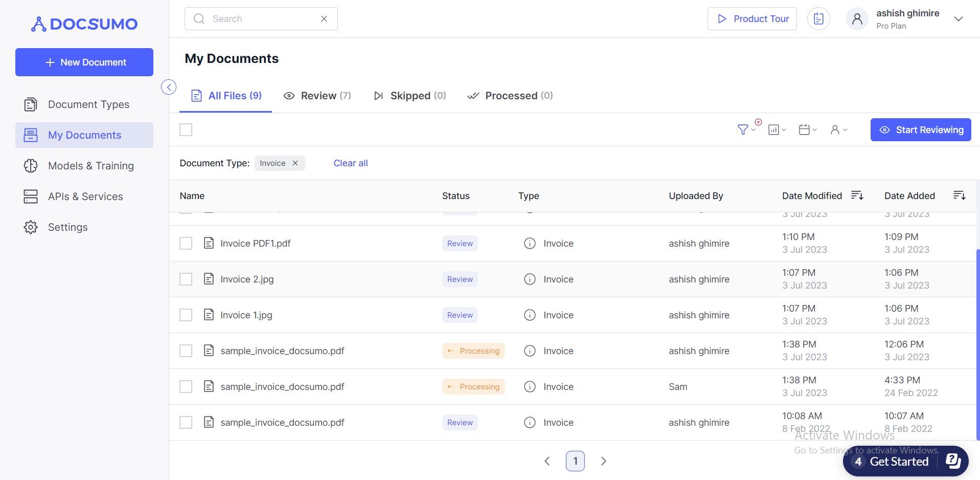Screen dimensions: 980x480
Task: Clear the search field with the X
Action: coord(324,19)
